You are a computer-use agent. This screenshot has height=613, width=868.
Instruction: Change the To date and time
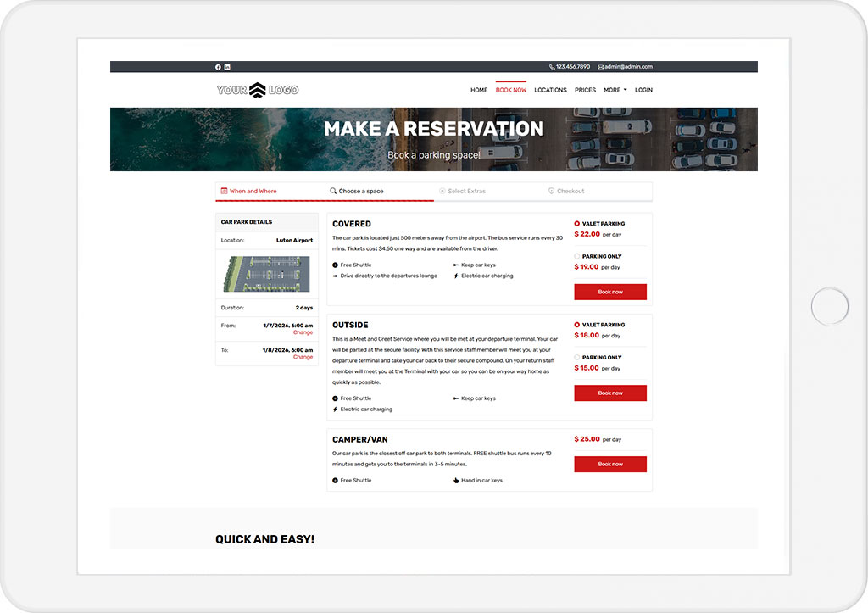click(303, 357)
